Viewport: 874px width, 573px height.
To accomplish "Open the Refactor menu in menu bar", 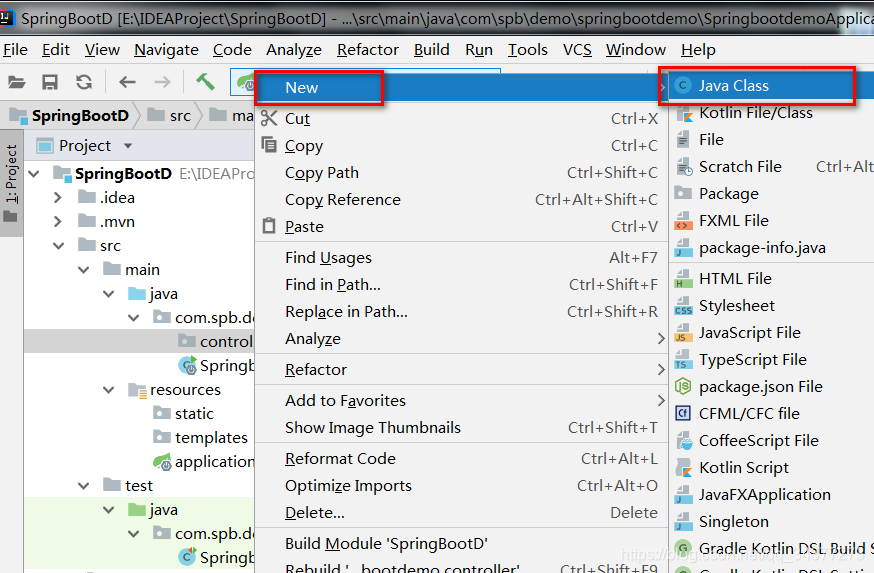I will (x=368, y=50).
